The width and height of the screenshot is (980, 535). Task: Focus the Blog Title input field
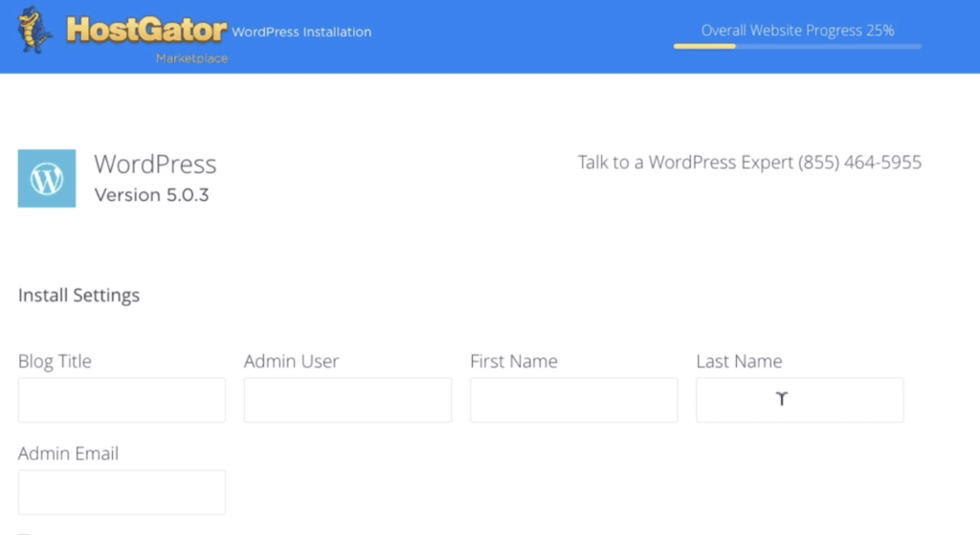(x=122, y=400)
